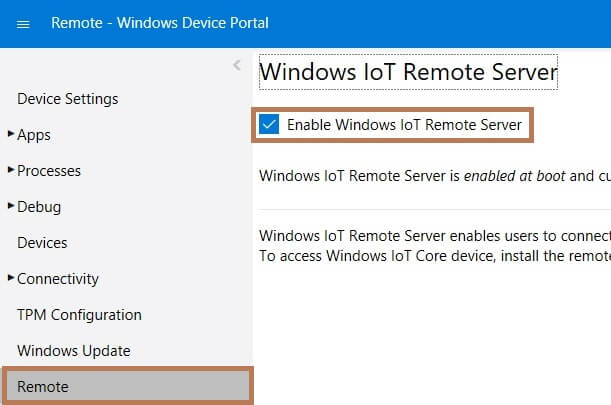Expand the Processes section arrow

coord(11,170)
